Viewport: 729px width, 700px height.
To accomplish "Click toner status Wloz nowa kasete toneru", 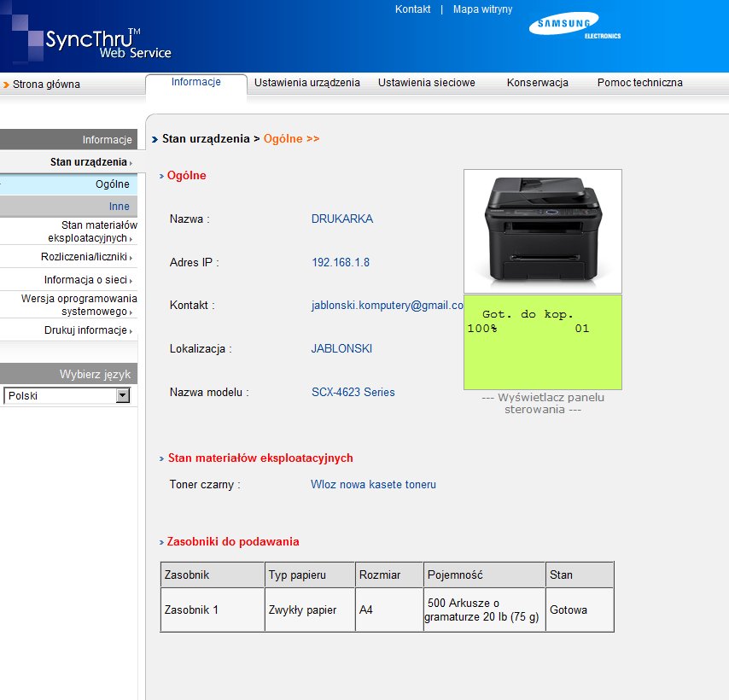I will (x=373, y=484).
